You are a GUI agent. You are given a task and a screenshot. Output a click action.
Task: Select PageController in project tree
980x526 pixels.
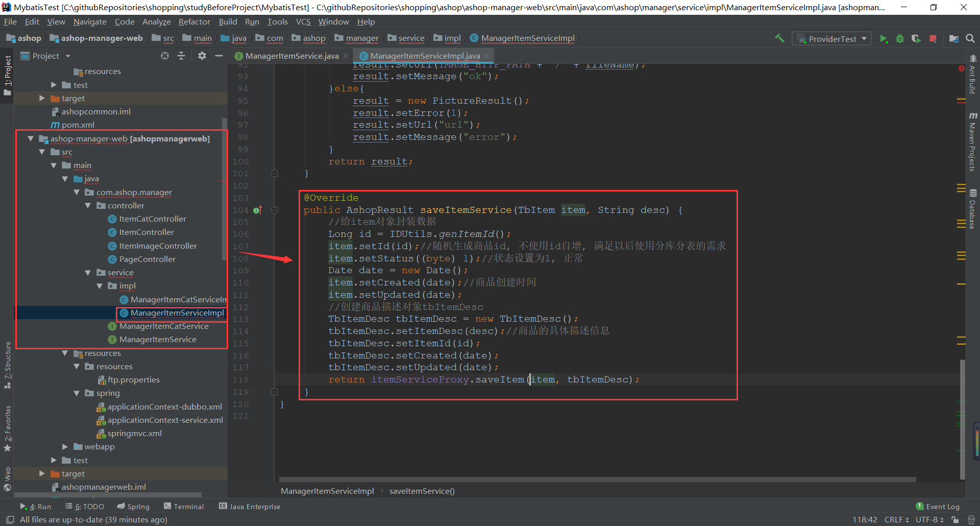[x=147, y=259]
